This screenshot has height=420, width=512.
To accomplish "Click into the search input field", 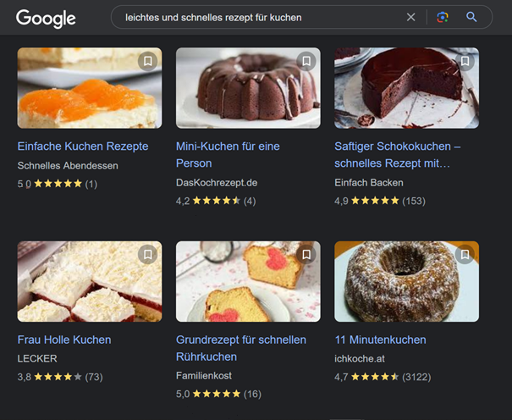I will click(x=258, y=17).
